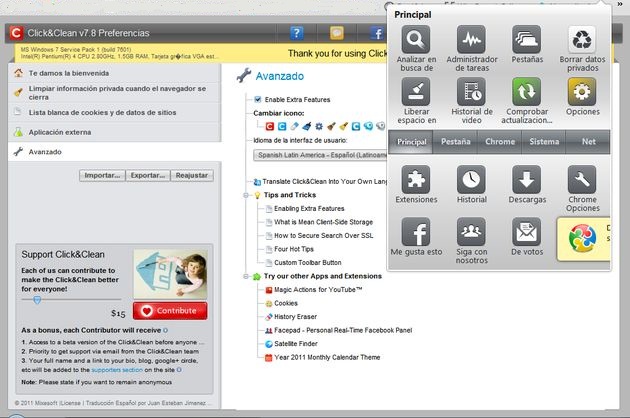
Task: Open Historial de video icon
Action: 471,92
